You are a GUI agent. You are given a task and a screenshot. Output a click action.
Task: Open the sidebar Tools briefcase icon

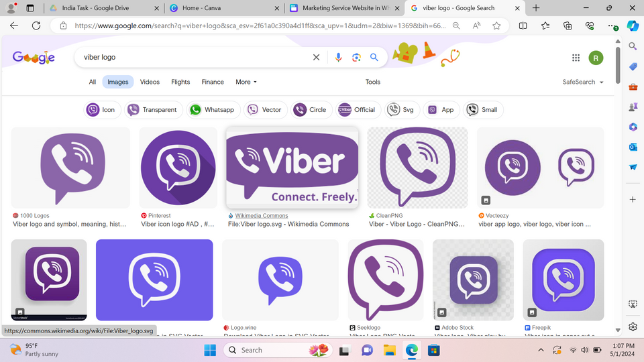click(x=633, y=86)
